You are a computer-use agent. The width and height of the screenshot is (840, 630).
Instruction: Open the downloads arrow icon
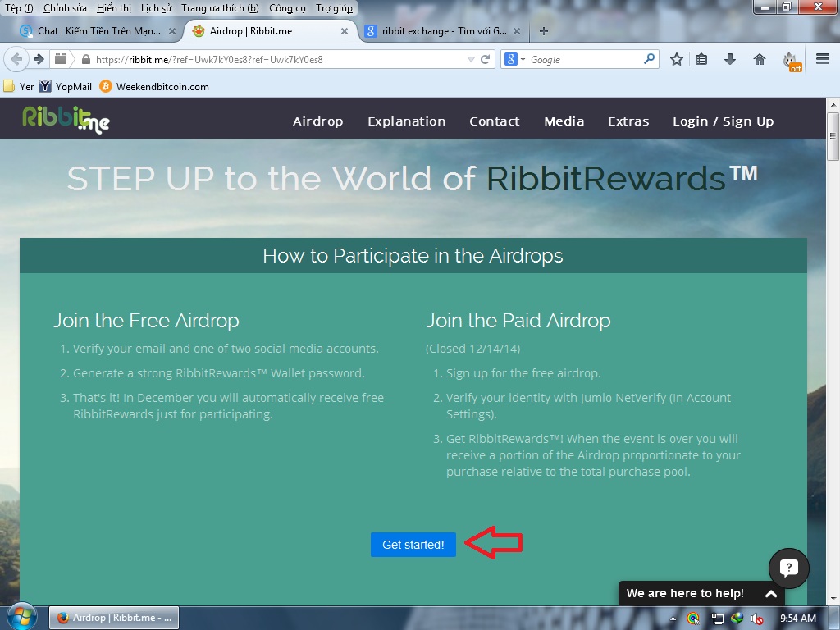729,59
